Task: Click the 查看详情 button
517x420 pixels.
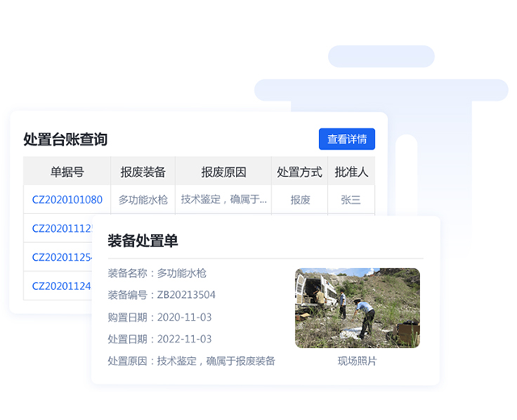Action: (x=347, y=139)
